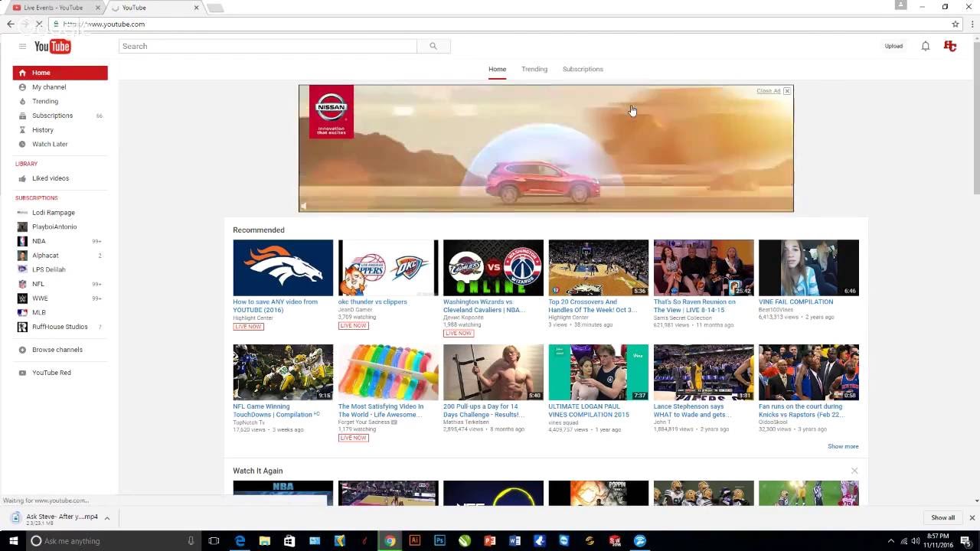The width and height of the screenshot is (980, 551).
Task: Open Denver Broncos logo video thumbnail
Action: 283,268
